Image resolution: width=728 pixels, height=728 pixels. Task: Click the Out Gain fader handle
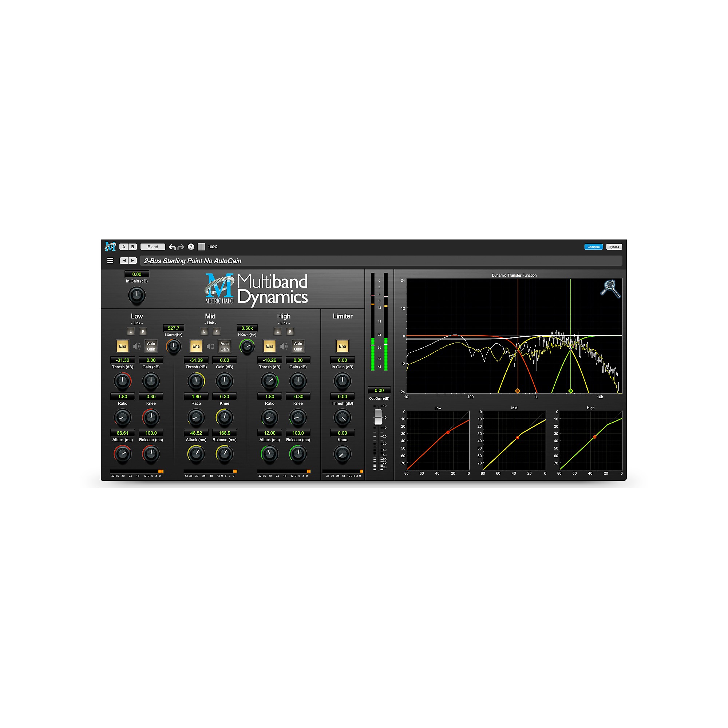[x=378, y=417]
